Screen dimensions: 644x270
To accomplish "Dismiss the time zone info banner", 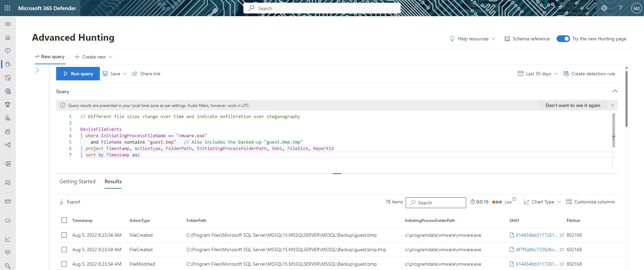I will tap(612, 105).
